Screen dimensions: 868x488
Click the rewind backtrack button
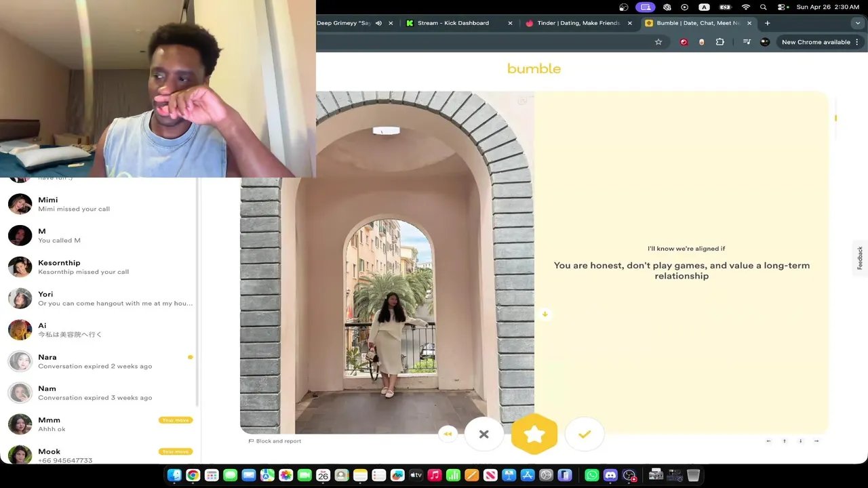coord(448,434)
